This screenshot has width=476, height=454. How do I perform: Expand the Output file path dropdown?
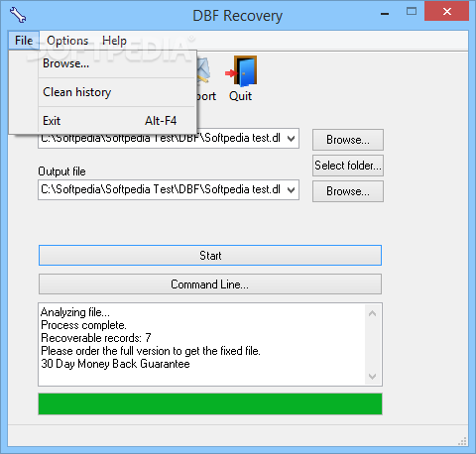(291, 190)
